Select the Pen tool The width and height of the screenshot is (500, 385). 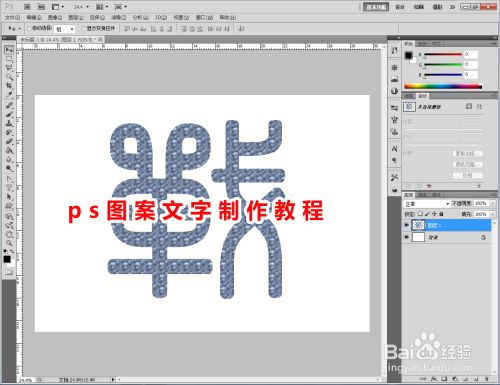click(9, 179)
